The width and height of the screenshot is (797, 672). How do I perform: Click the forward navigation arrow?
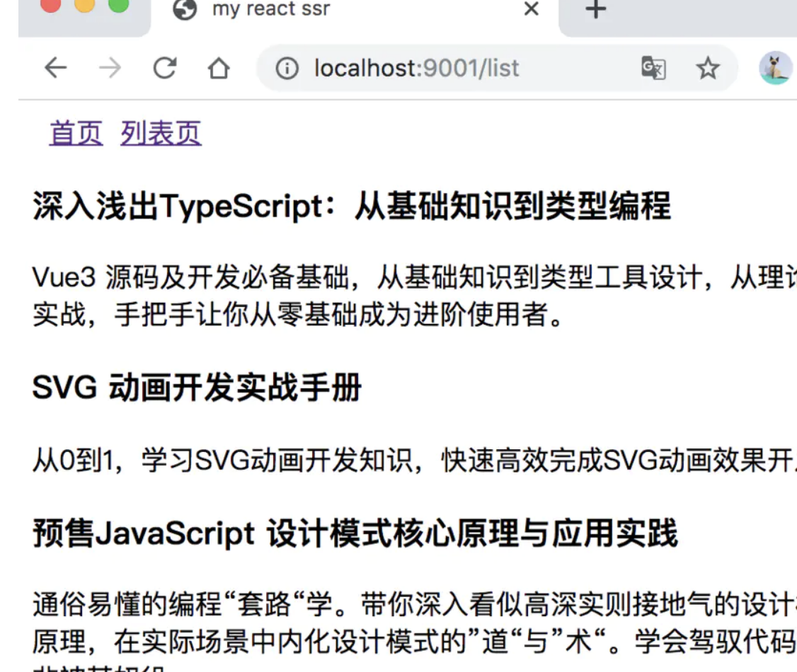click(110, 68)
